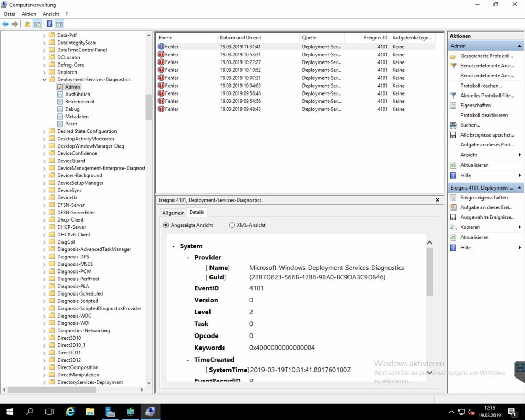The width and height of the screenshot is (525, 420).
Task: Expand the Ansicht submenu arrow in Aktionen
Action: [520, 155]
